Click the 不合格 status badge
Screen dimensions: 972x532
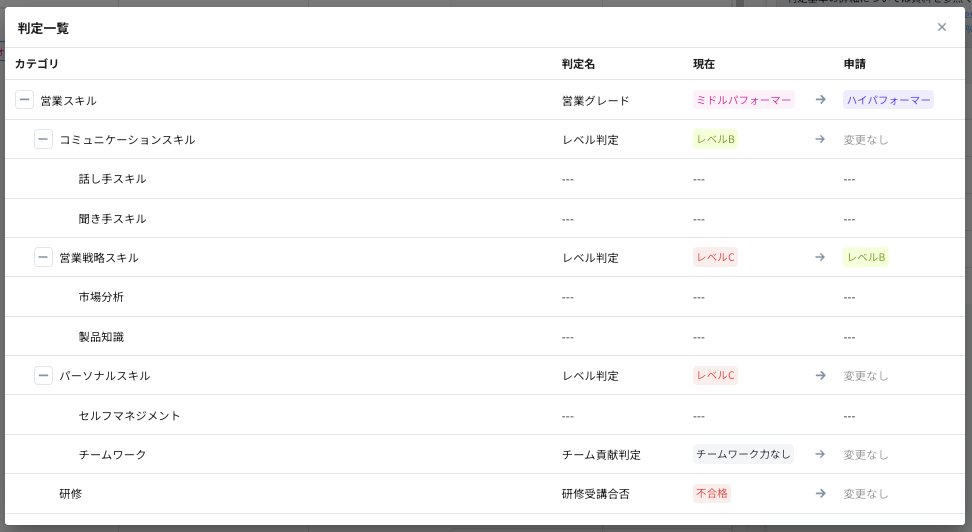[x=711, y=493]
